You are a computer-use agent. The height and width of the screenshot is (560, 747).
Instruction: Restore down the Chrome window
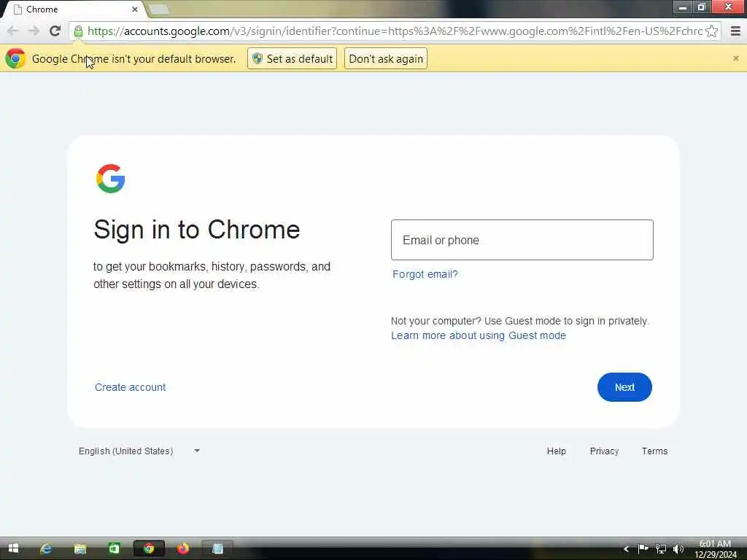(701, 7)
